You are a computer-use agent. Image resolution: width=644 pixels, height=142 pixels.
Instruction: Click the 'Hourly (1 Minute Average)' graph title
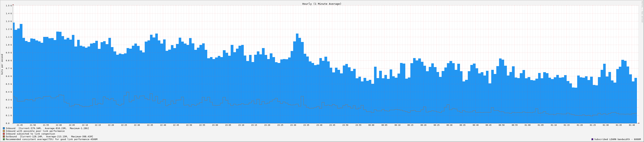[322, 4]
